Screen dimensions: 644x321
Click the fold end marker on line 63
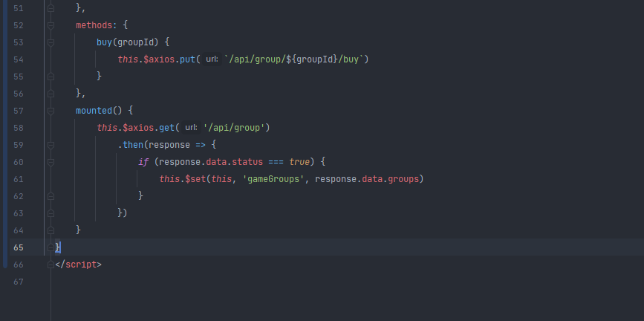pos(51,213)
